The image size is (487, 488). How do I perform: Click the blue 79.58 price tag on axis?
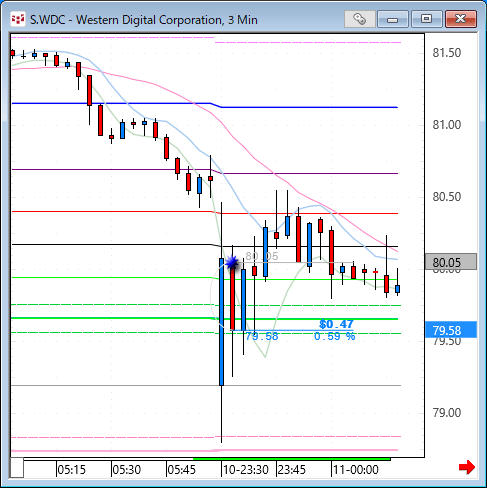[x=451, y=330]
